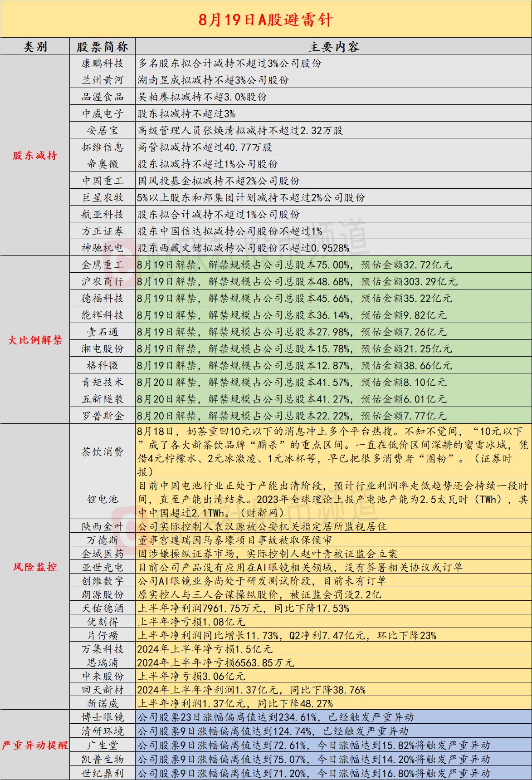Select stock name "凯普生物"
Image resolution: width=532 pixels, height=780 pixels.
point(102,759)
